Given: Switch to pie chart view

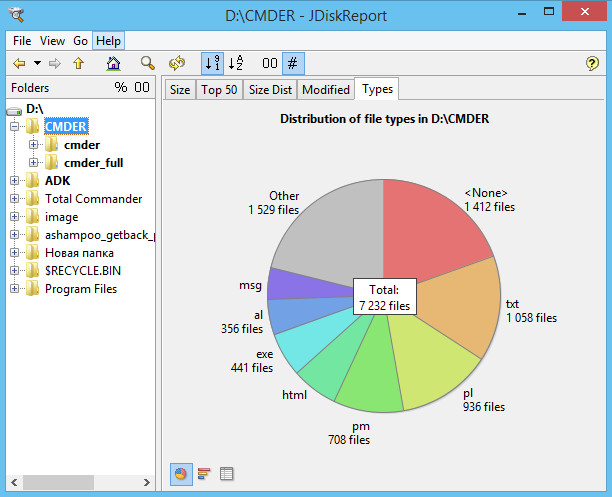Looking at the screenshot, I should click(181, 474).
